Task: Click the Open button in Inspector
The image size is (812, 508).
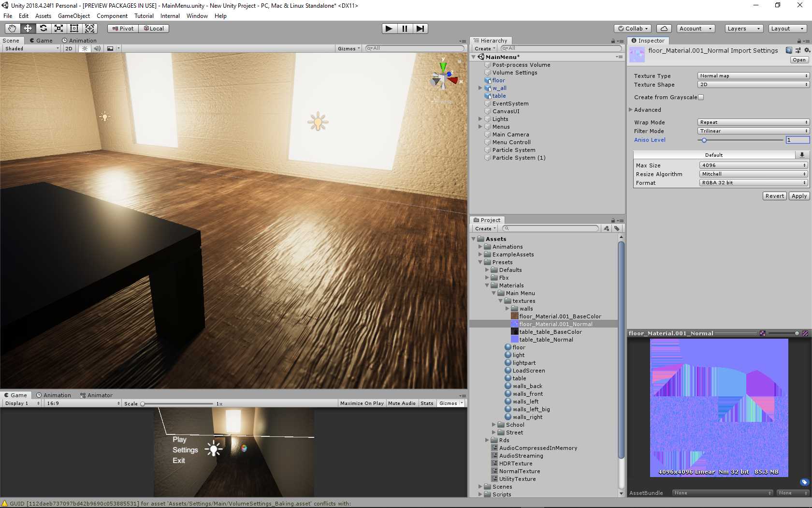Action: [x=799, y=60]
